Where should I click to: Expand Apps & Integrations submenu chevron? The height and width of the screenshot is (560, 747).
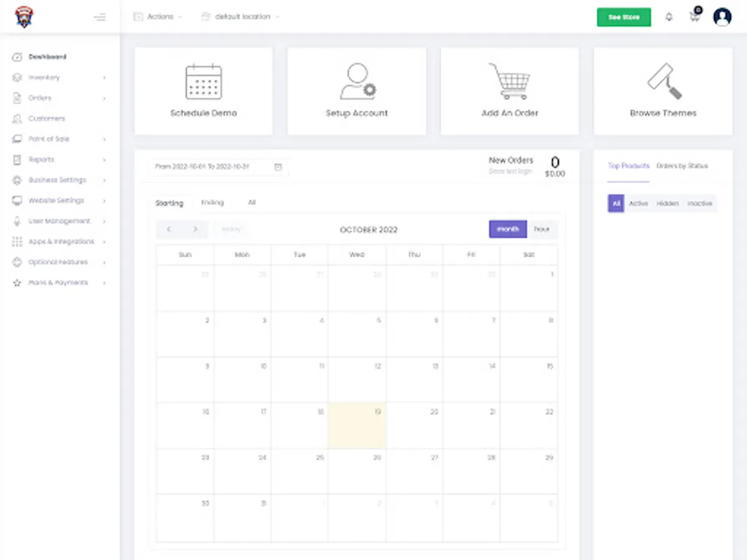pos(104,242)
